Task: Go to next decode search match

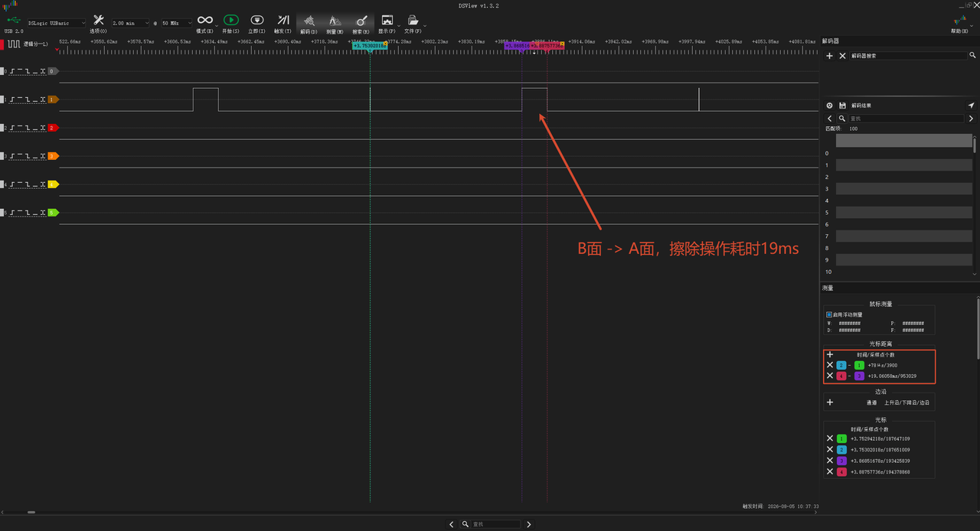Action: coord(972,119)
